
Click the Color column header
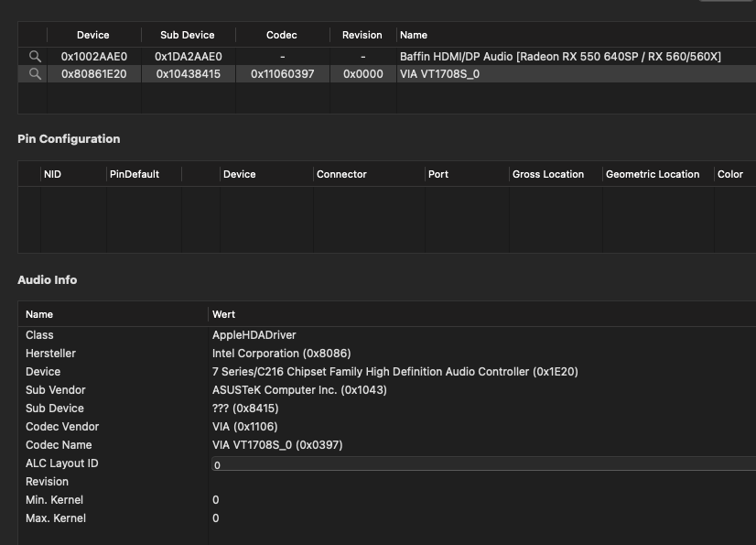pos(730,174)
